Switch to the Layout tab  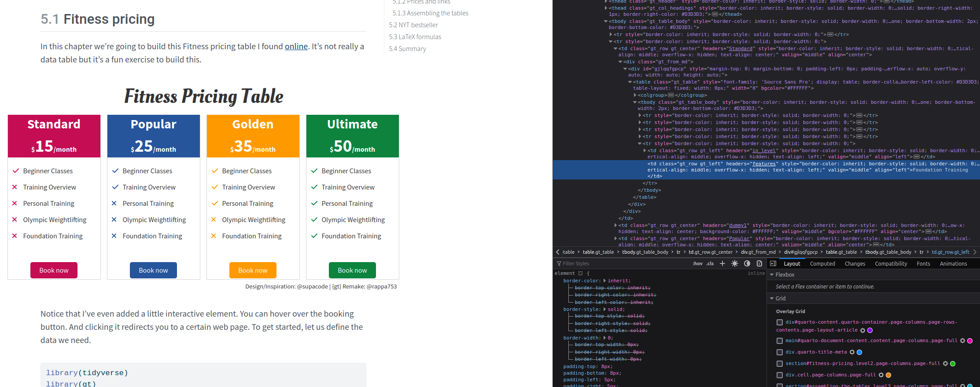tap(792, 264)
